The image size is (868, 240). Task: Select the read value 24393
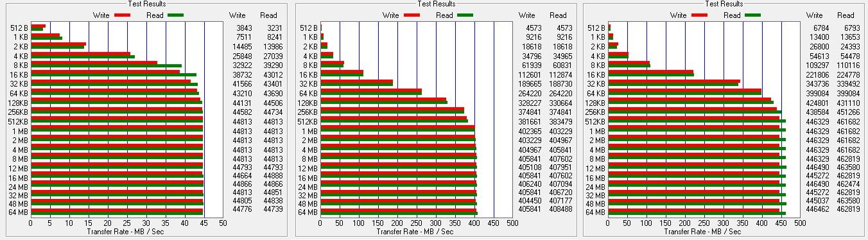coord(849,46)
